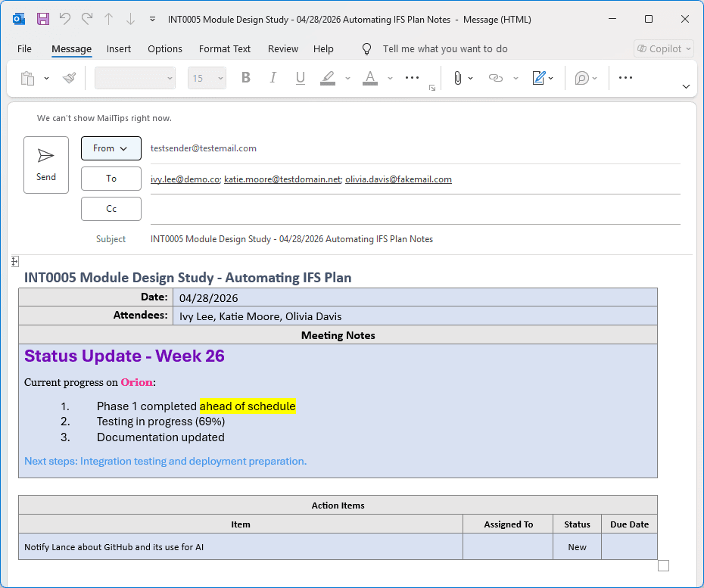Toggle Italic formatting
Image resolution: width=704 pixels, height=588 pixels.
[x=273, y=78]
